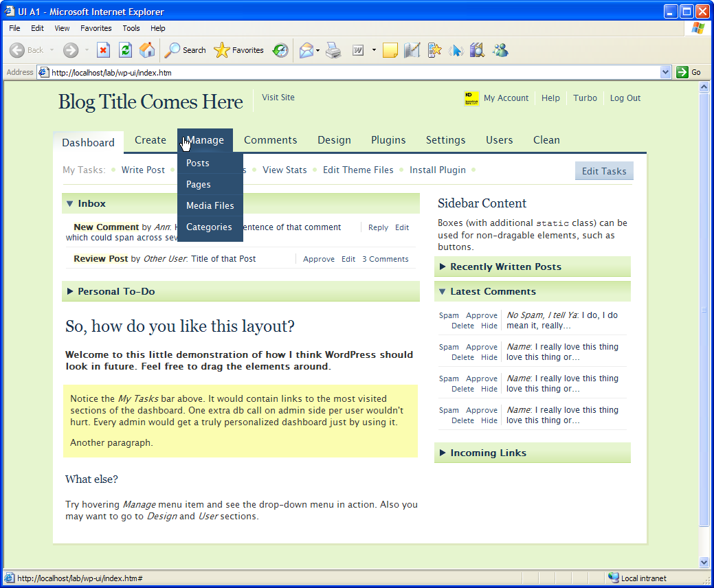Viewport: 714px width, 588px height.
Task: Approve the Review Post inbox item
Action: point(319,259)
